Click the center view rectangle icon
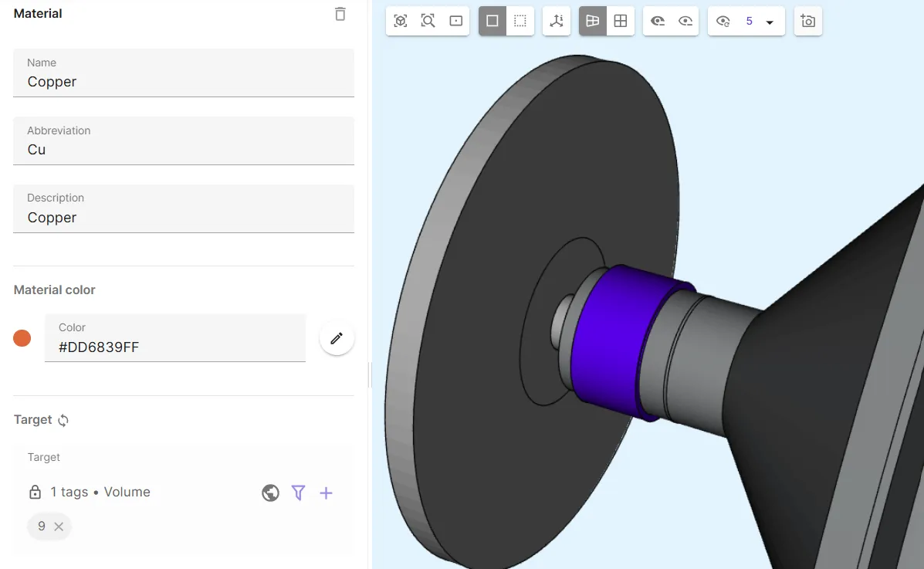 (x=456, y=21)
